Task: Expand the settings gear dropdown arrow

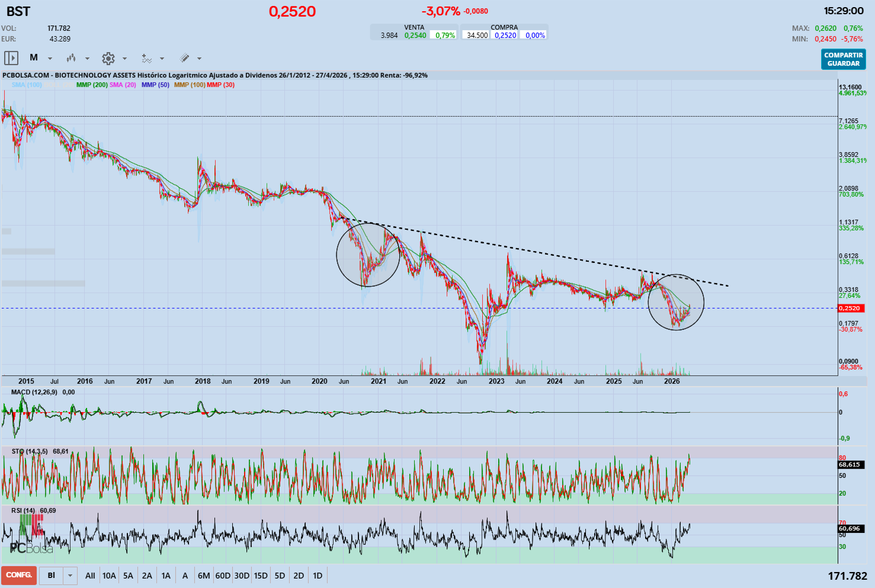Action: click(x=124, y=58)
